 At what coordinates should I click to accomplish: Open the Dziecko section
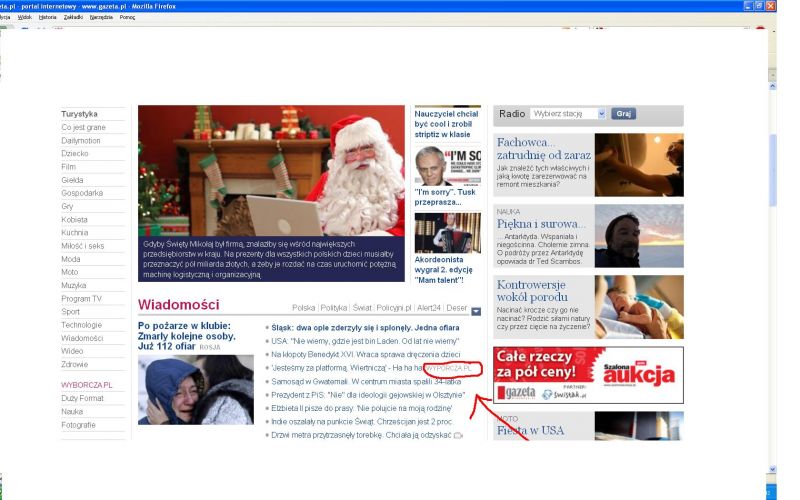tap(74, 153)
